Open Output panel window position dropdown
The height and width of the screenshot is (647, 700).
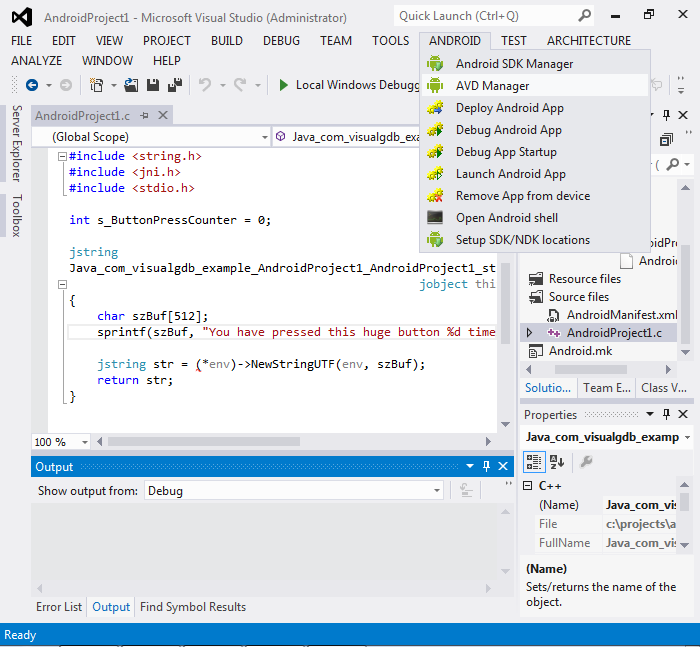pyautogui.click(x=470, y=466)
